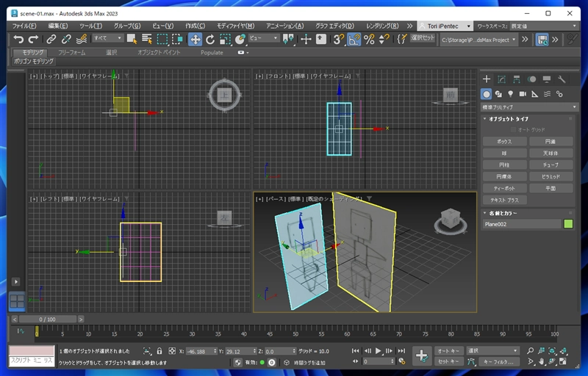Collapse the オブジェクト タイプ rollout
The image size is (588, 376).
(484, 119)
